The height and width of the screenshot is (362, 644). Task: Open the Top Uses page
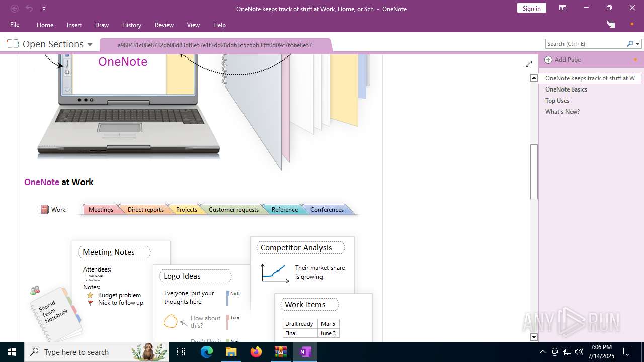(557, 101)
